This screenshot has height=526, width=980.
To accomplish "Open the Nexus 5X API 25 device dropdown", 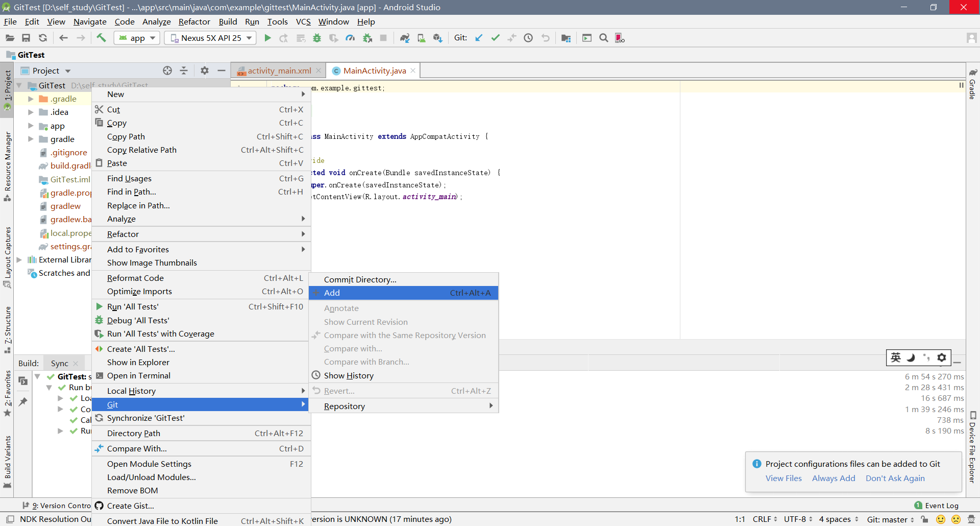I will (211, 38).
